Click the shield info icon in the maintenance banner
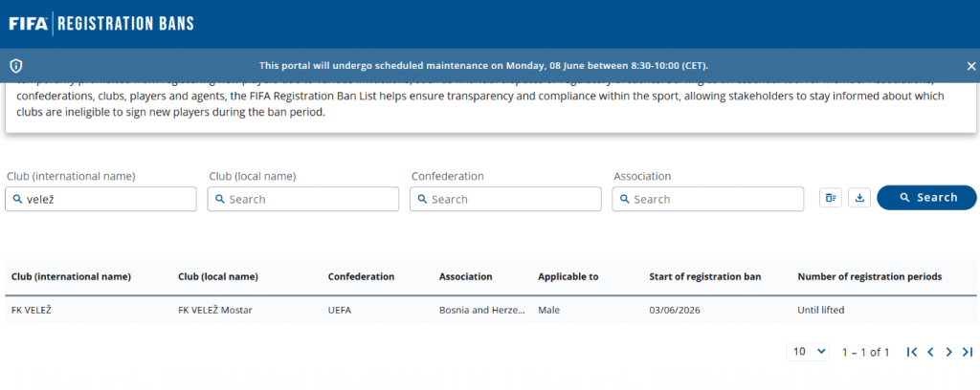The height and width of the screenshot is (390, 980). (16, 66)
